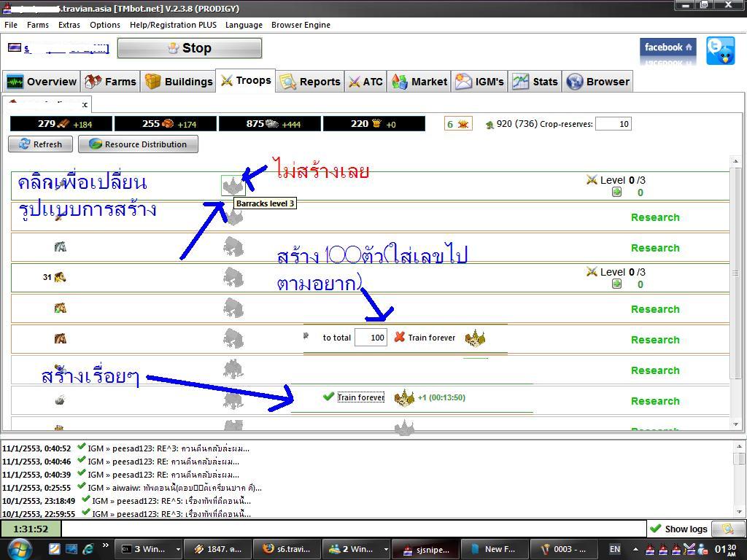Click the attack indicator showing 6
Screen dimensions: 747x560
click(458, 124)
